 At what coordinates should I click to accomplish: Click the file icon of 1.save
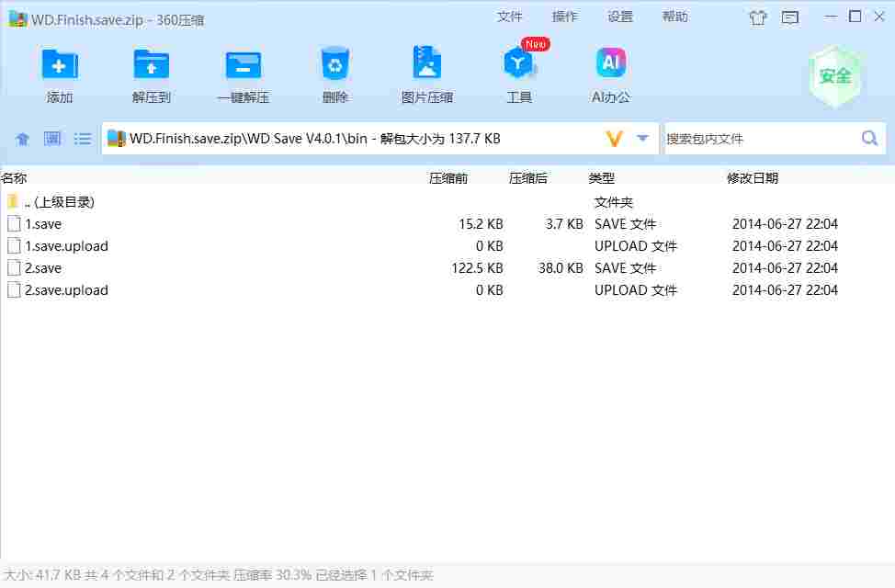(14, 224)
